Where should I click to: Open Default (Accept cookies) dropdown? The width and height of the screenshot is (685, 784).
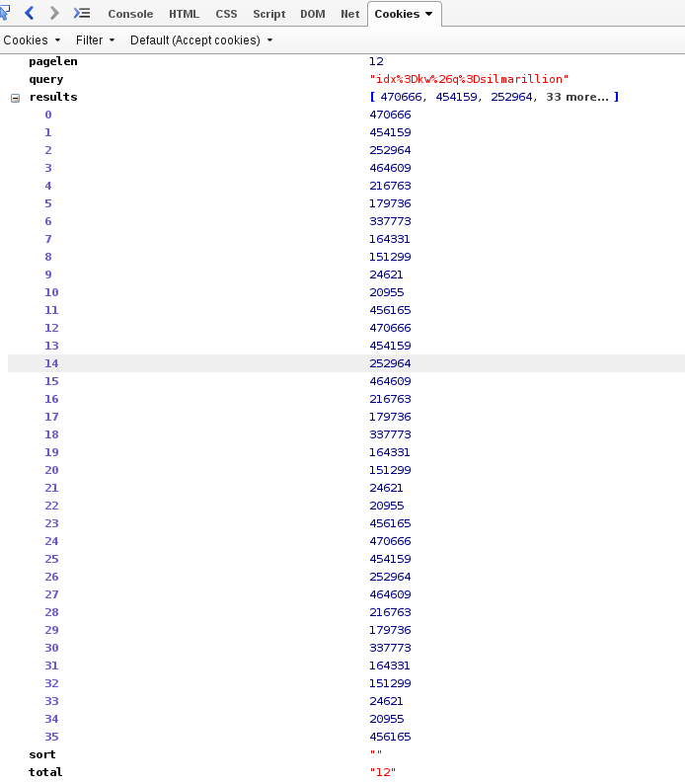point(201,40)
